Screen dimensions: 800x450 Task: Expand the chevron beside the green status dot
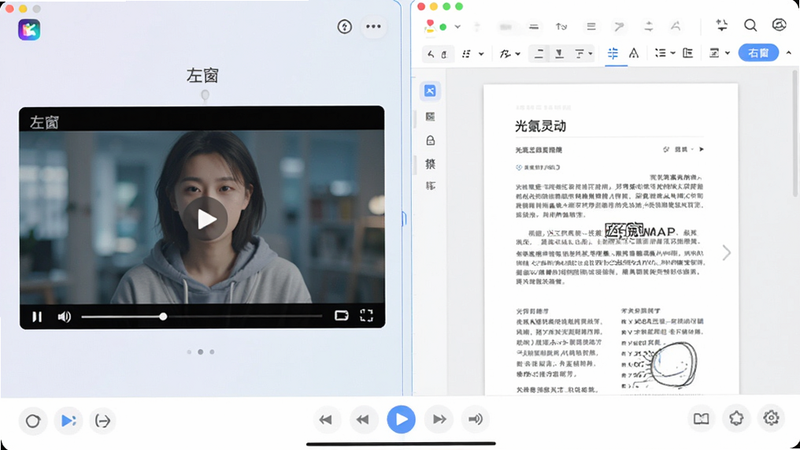click(458, 27)
